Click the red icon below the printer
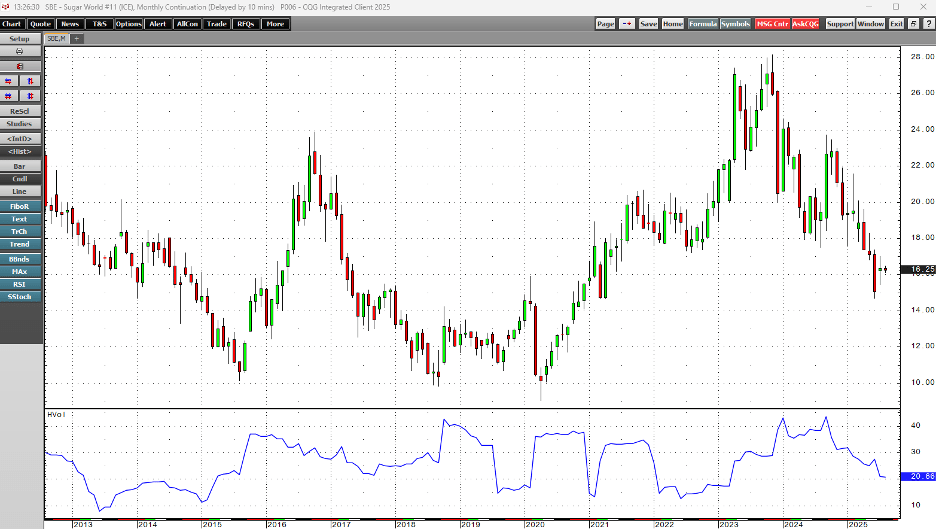This screenshot has width=936, height=530. click(20, 66)
